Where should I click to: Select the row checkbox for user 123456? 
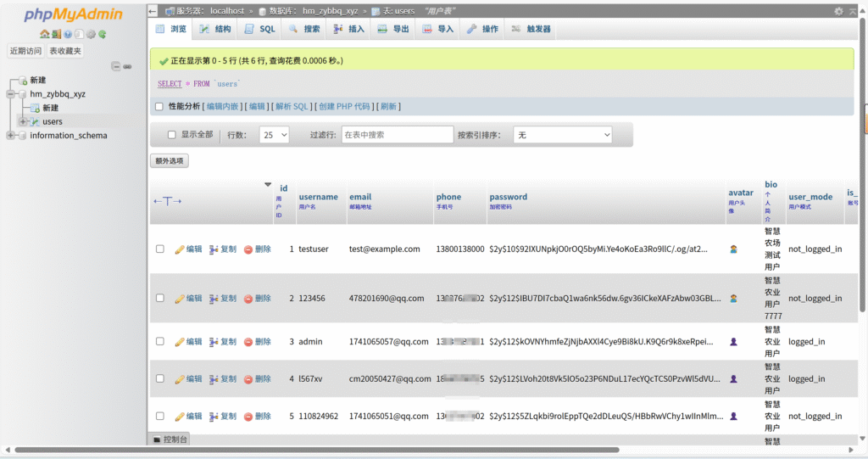[159, 299]
